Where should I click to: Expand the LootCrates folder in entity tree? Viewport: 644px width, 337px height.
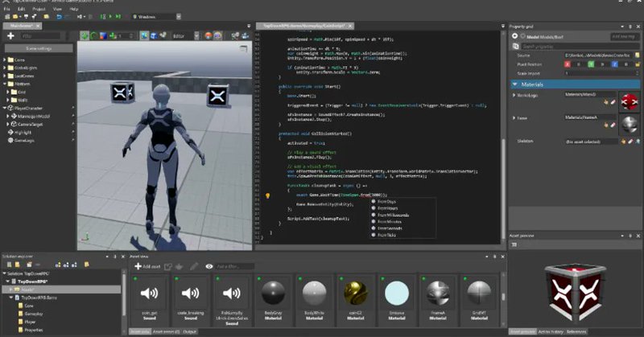coord(5,76)
